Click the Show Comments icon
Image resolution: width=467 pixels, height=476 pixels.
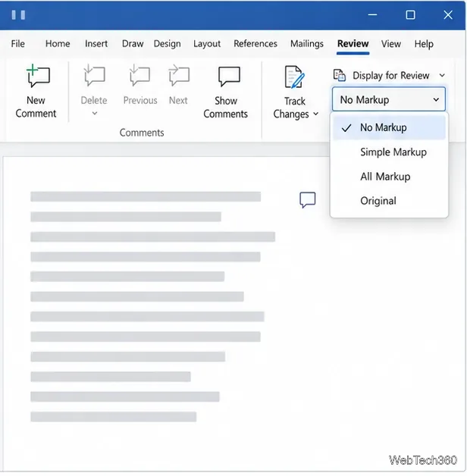tap(229, 77)
